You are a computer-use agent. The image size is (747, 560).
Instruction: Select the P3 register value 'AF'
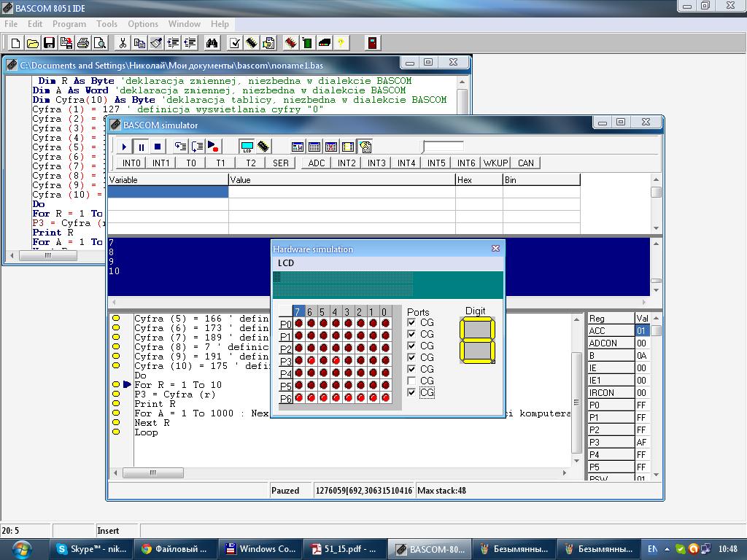click(x=642, y=442)
